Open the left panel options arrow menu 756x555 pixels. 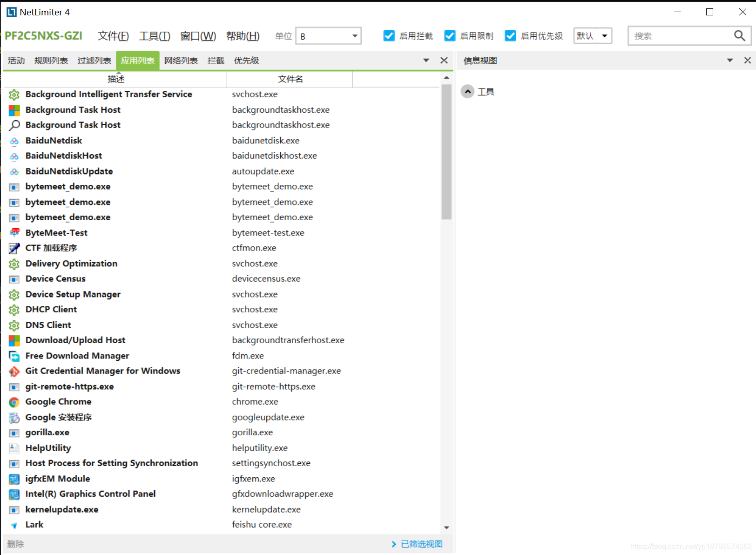click(426, 61)
